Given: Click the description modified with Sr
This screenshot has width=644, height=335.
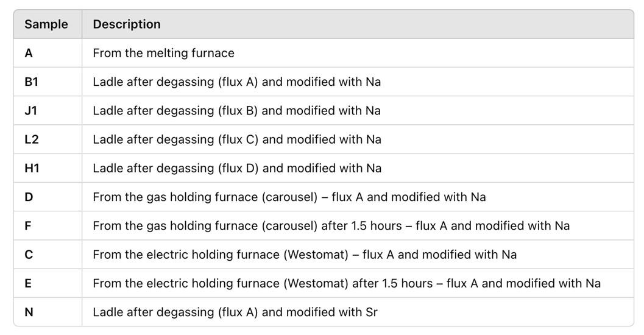Looking at the screenshot, I should coord(235,312).
